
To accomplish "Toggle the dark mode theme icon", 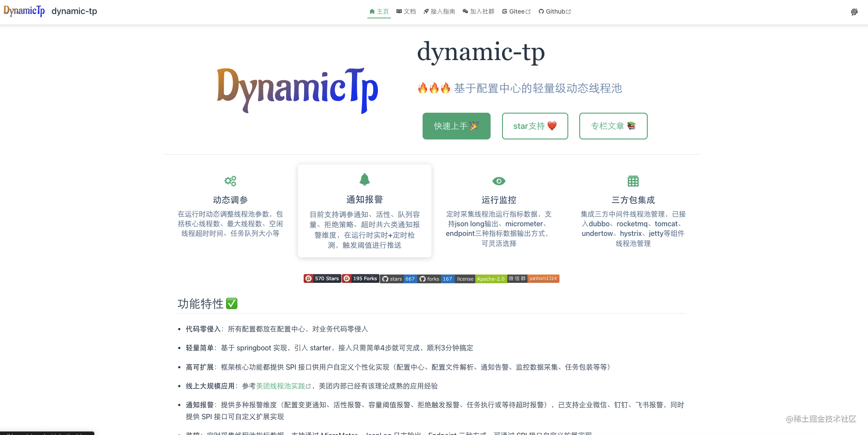I will point(854,12).
